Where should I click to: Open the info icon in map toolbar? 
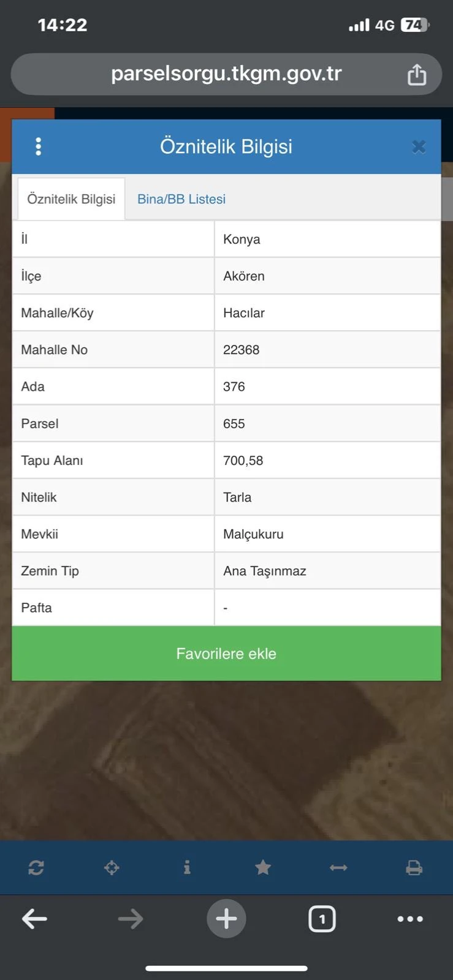187,867
